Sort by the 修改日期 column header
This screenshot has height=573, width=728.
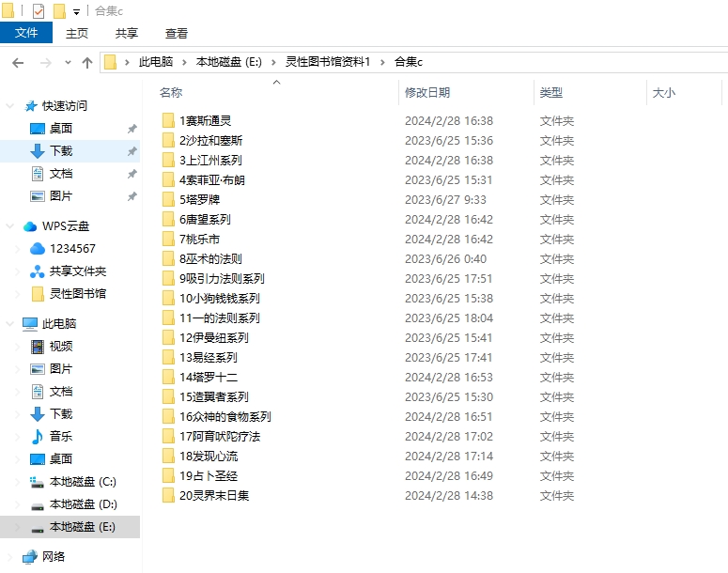[x=427, y=92]
